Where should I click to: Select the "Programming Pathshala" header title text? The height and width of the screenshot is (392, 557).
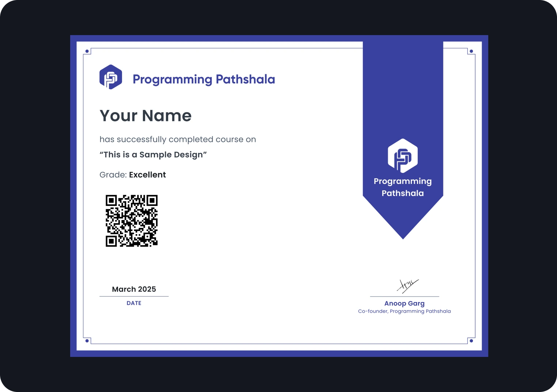point(204,79)
